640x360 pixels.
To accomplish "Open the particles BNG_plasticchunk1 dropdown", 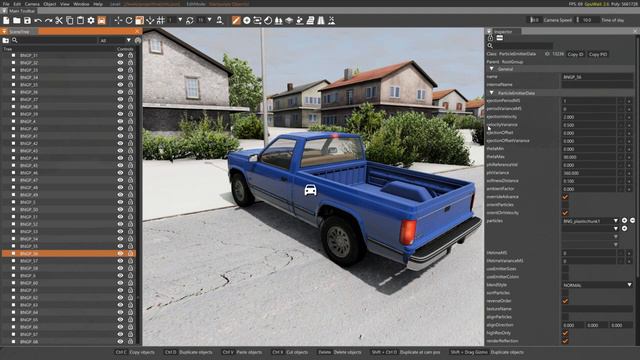I will tap(590, 221).
